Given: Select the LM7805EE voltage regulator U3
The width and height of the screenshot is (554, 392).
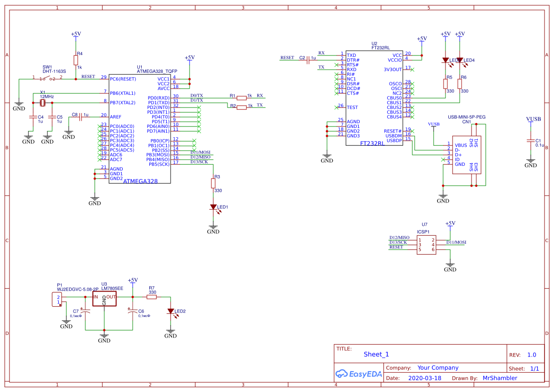Looking at the screenshot, I should coord(104,297).
